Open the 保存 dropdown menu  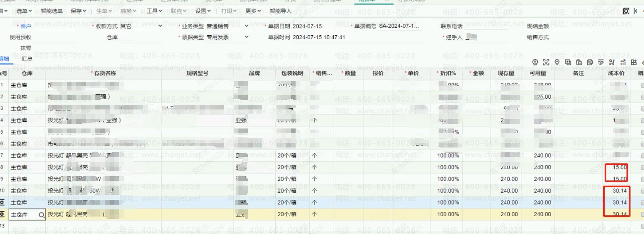pyautogui.click(x=78, y=11)
